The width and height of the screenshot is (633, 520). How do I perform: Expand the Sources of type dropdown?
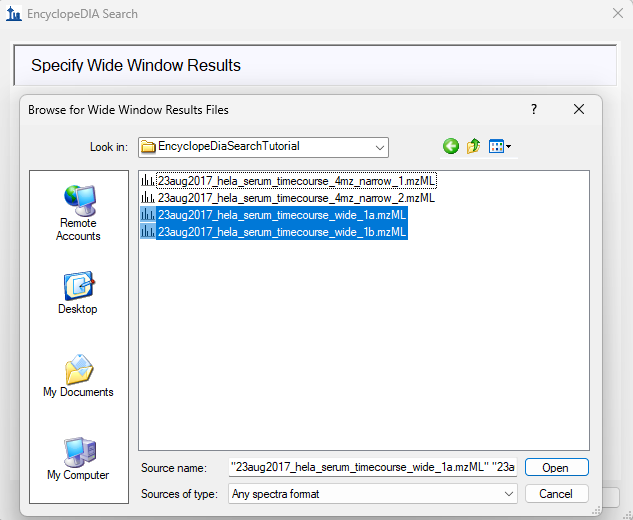click(509, 493)
